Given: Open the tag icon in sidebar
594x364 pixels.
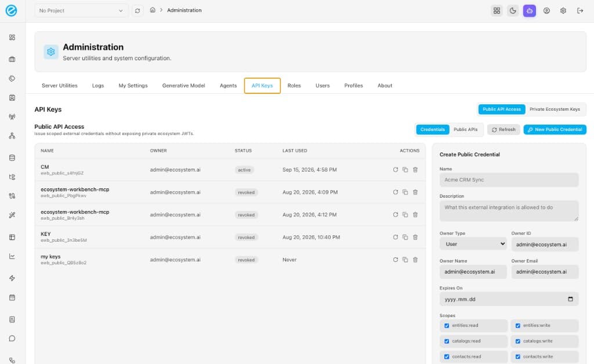Looking at the screenshot, I should click(x=12, y=78).
